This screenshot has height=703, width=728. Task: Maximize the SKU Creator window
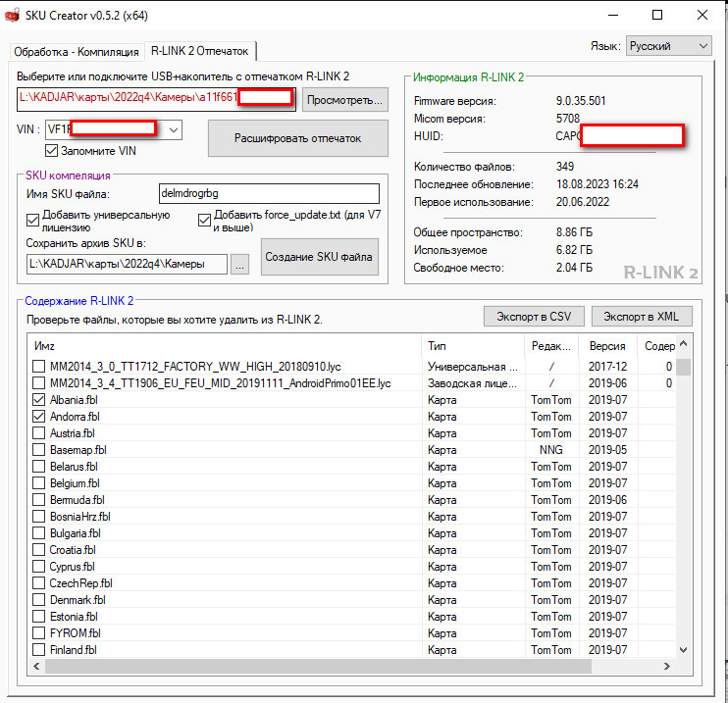(657, 15)
